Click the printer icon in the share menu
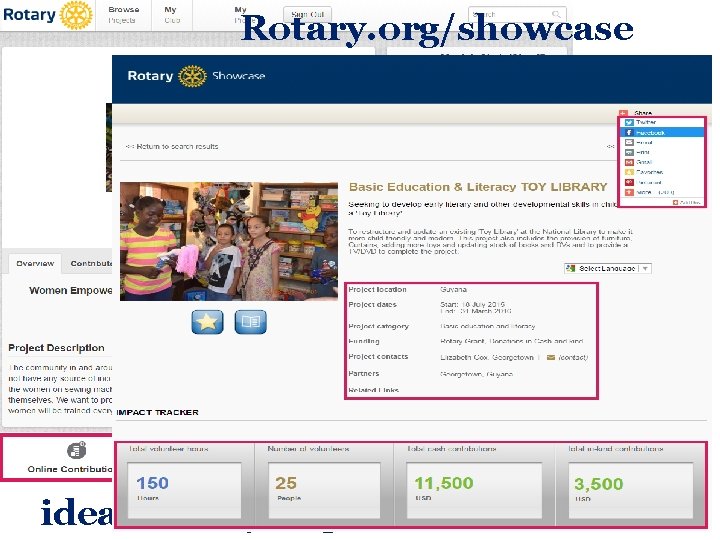The height and width of the screenshot is (540, 720). coord(629,152)
